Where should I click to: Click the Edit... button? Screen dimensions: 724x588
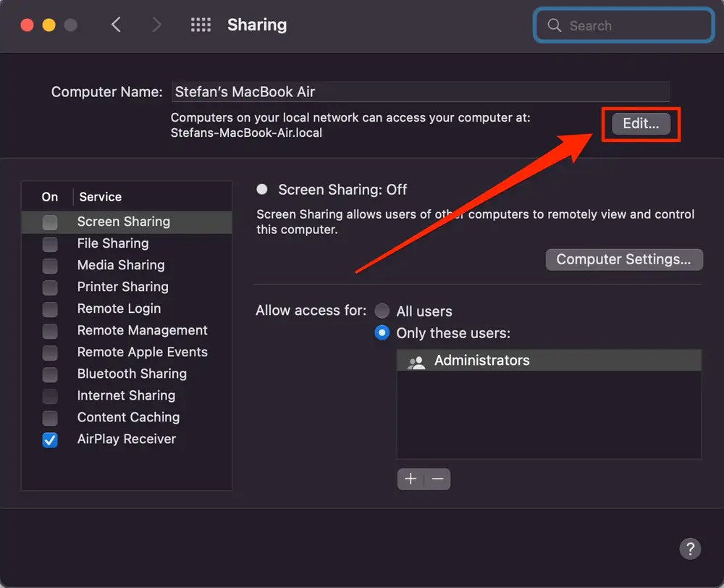pos(641,124)
